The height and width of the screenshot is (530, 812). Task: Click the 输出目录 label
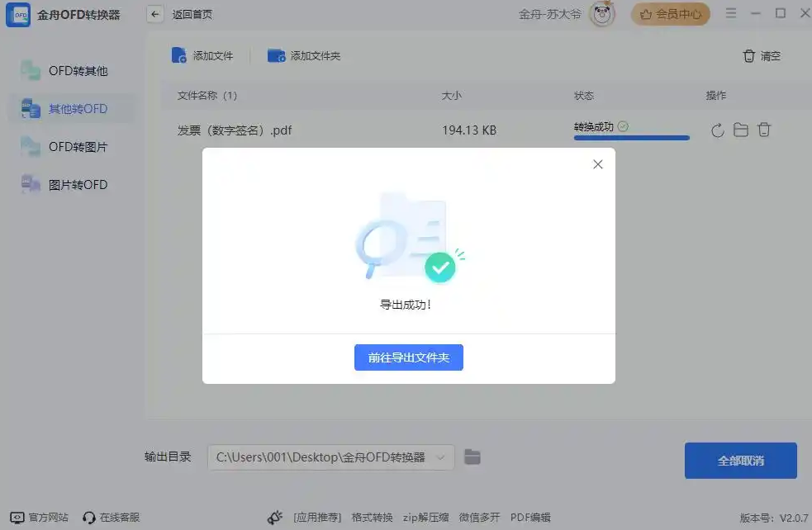click(x=168, y=457)
